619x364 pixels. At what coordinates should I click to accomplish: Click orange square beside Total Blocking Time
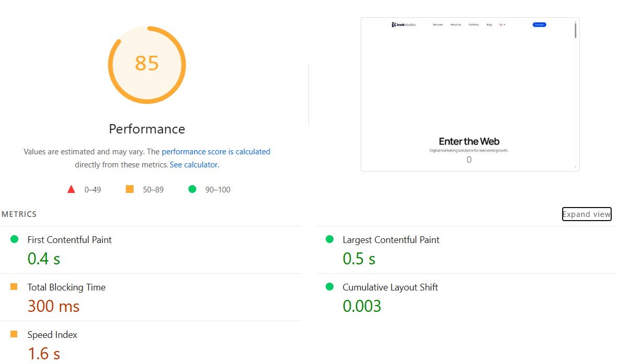[14, 287]
